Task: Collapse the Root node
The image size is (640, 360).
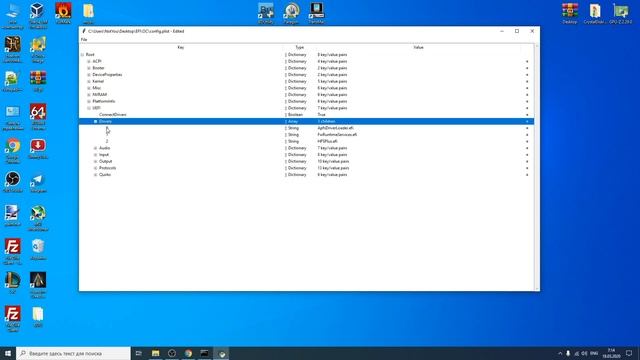Action: [82, 55]
